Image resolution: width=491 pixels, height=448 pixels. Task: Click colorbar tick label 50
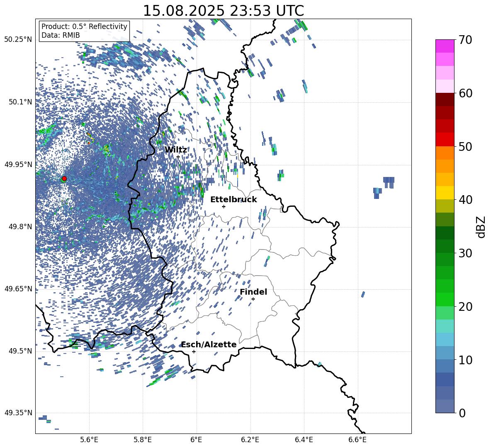coord(465,146)
